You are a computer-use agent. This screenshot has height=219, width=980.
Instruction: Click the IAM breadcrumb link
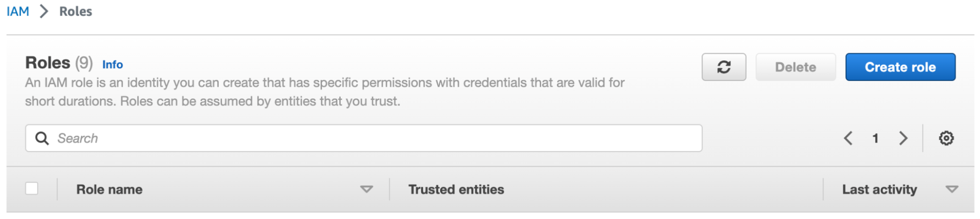18,11
